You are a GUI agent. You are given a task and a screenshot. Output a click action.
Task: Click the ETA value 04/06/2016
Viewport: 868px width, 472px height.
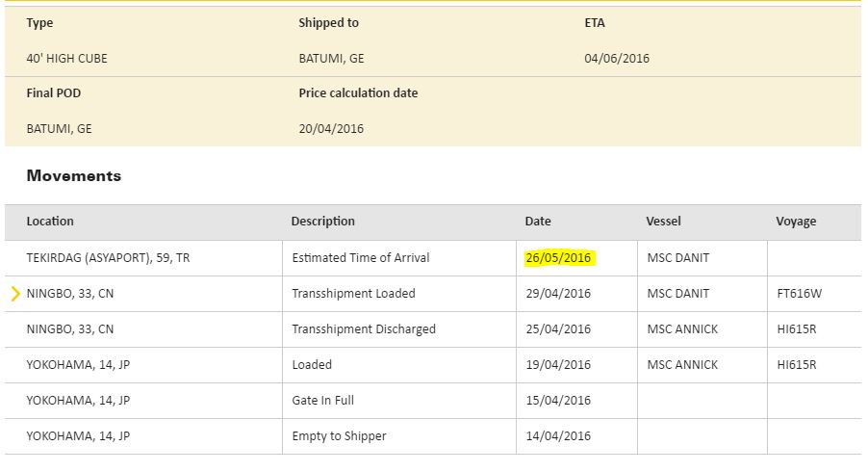click(x=617, y=59)
